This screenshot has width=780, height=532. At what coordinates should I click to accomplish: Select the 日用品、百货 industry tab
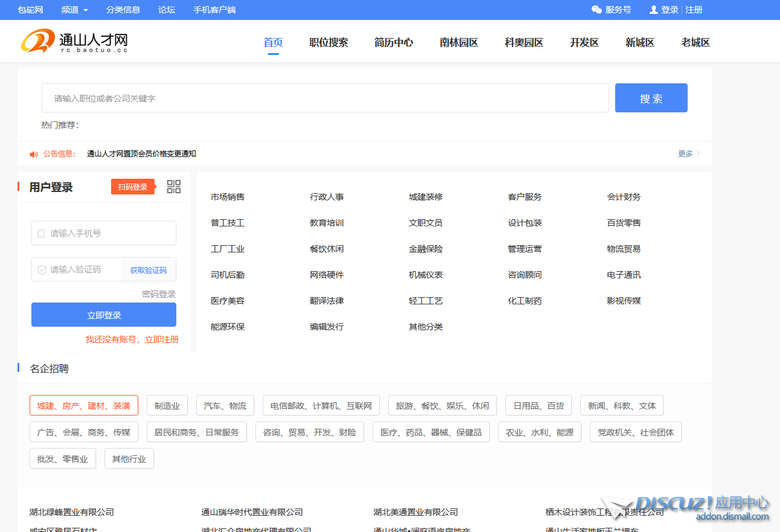(x=539, y=405)
